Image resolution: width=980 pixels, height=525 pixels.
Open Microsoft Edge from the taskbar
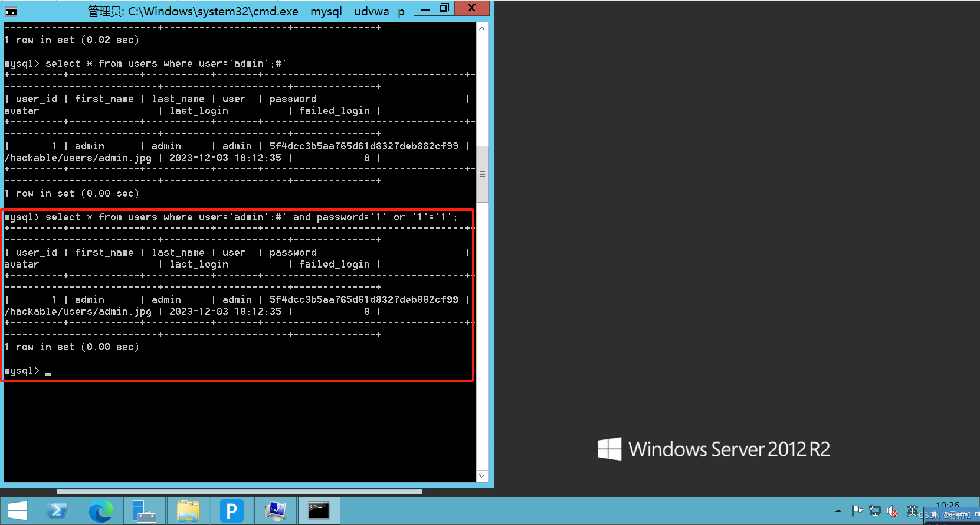click(x=100, y=511)
